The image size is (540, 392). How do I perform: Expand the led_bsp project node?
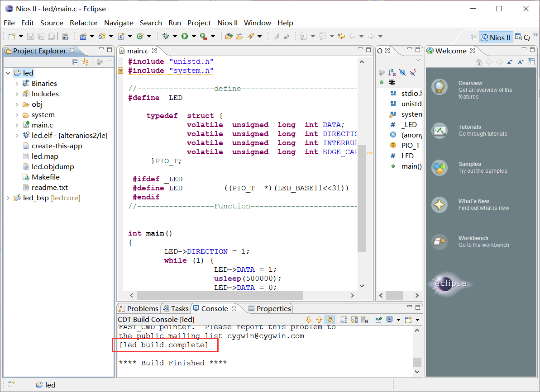[x=8, y=198]
